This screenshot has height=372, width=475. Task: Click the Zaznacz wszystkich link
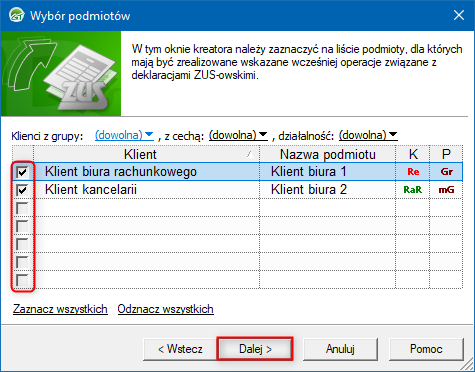coord(60,309)
